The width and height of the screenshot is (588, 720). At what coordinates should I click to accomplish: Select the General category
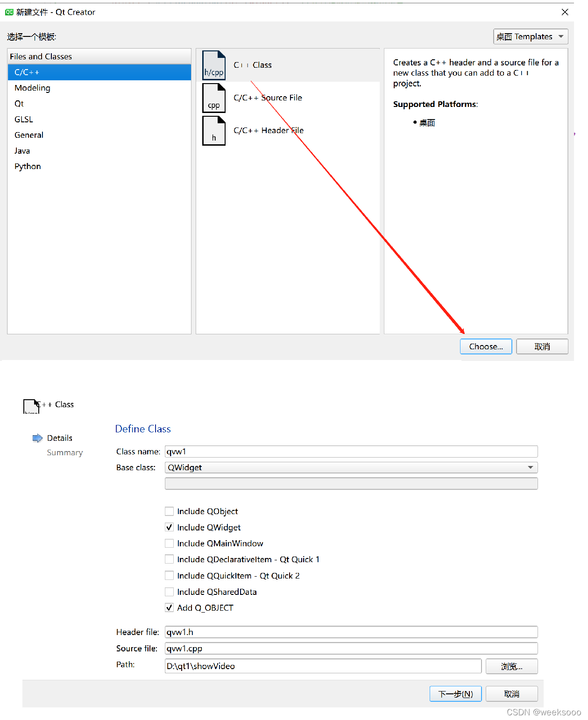pyautogui.click(x=99, y=135)
